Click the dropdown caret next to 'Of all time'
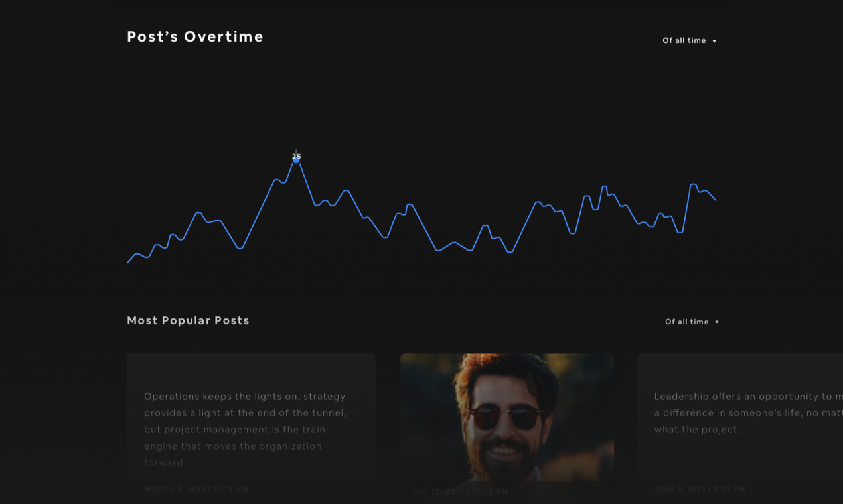Viewport: 843px width, 504px height. 714,40
